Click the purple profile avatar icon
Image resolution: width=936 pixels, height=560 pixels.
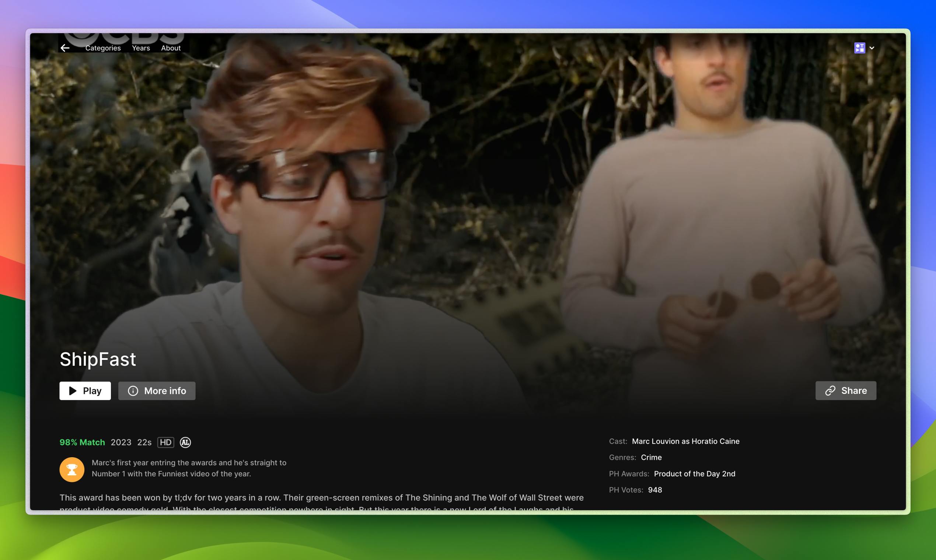pos(859,48)
